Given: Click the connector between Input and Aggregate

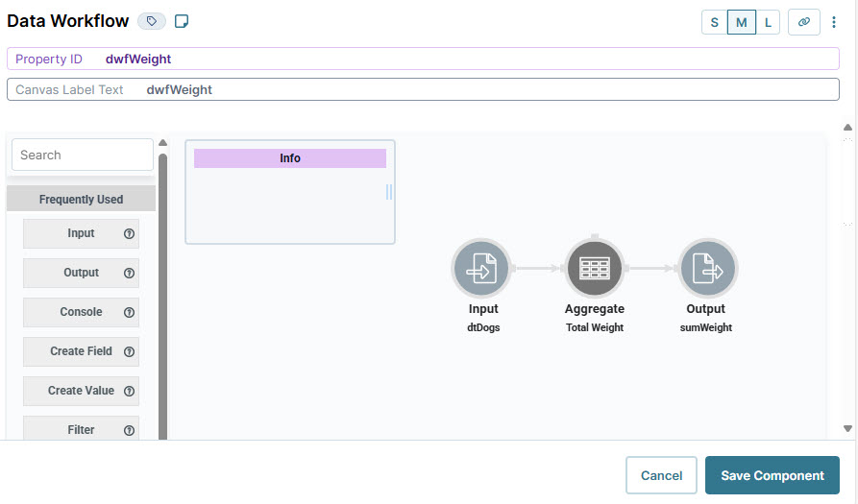Looking at the screenshot, I should 538,268.
